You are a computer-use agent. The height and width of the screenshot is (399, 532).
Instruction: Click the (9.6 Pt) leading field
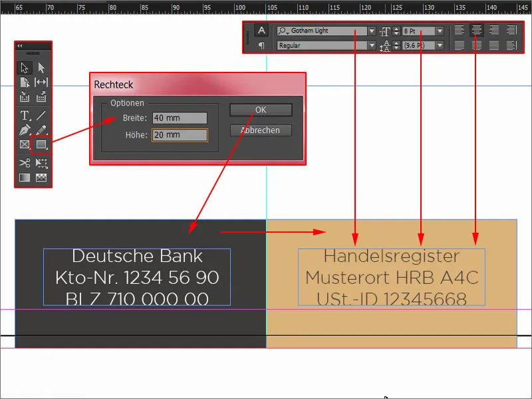(419, 45)
